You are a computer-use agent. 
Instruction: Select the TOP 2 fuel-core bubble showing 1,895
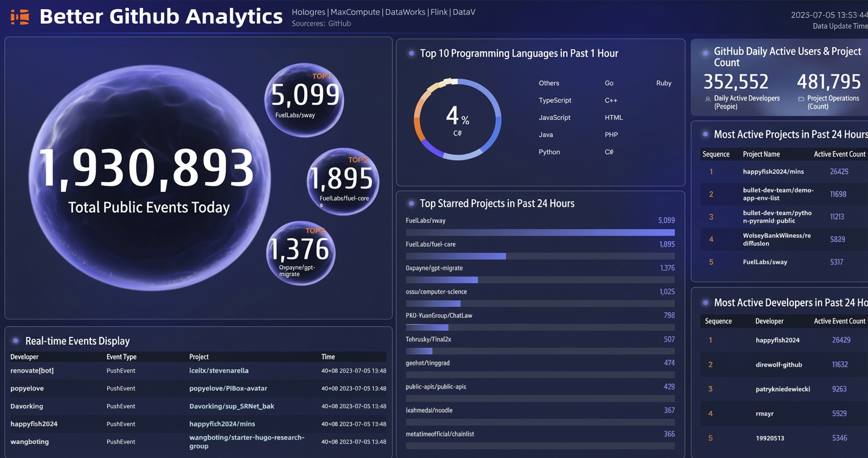coord(343,181)
